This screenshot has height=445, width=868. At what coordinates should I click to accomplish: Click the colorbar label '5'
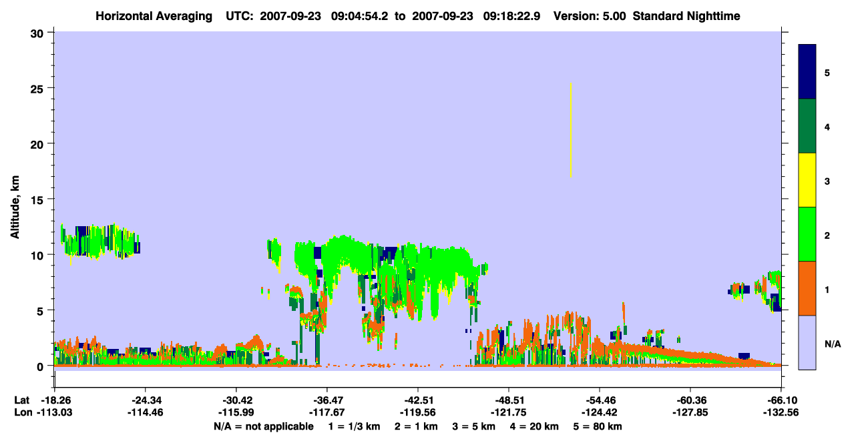[827, 72]
